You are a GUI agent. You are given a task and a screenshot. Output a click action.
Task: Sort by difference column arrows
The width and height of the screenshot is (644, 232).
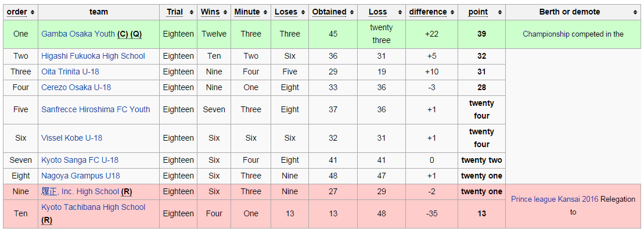click(452, 12)
